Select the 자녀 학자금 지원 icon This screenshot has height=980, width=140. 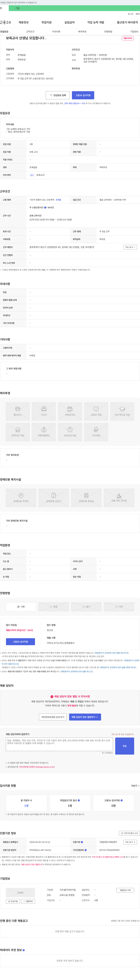122,411
